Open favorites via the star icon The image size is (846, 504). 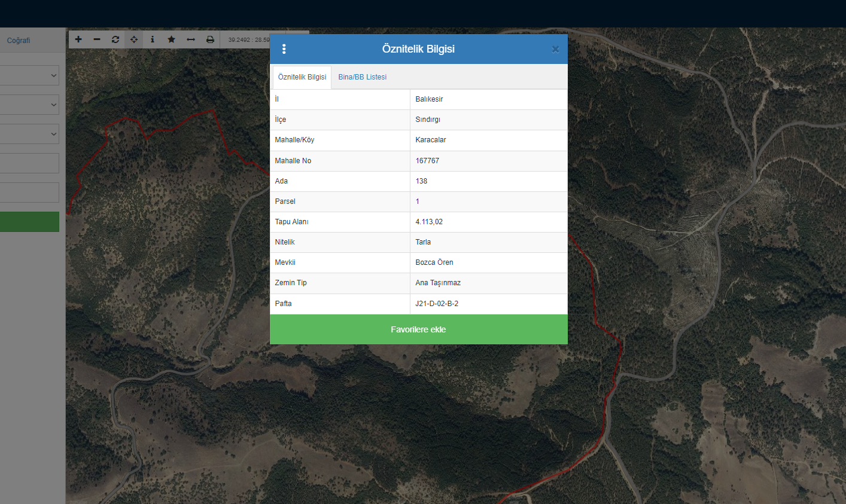[x=171, y=39]
